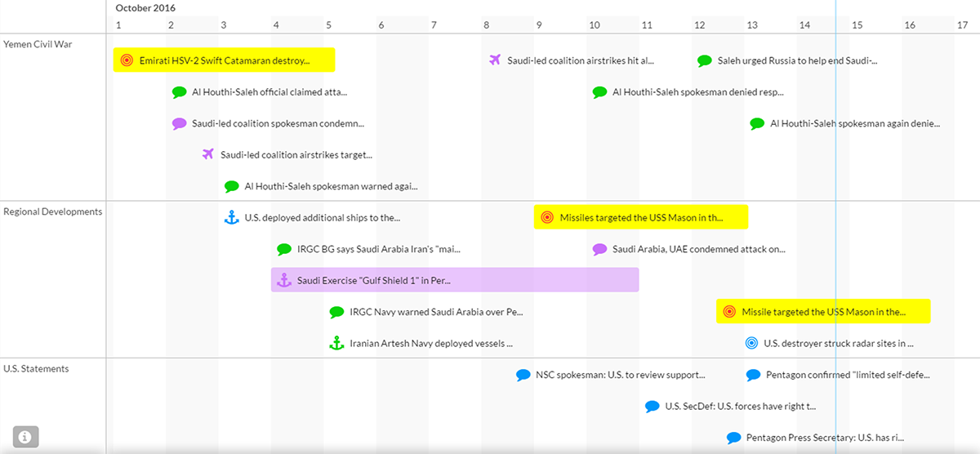
Task: Select the U.S. Statements row label
Action: pyautogui.click(x=36, y=368)
